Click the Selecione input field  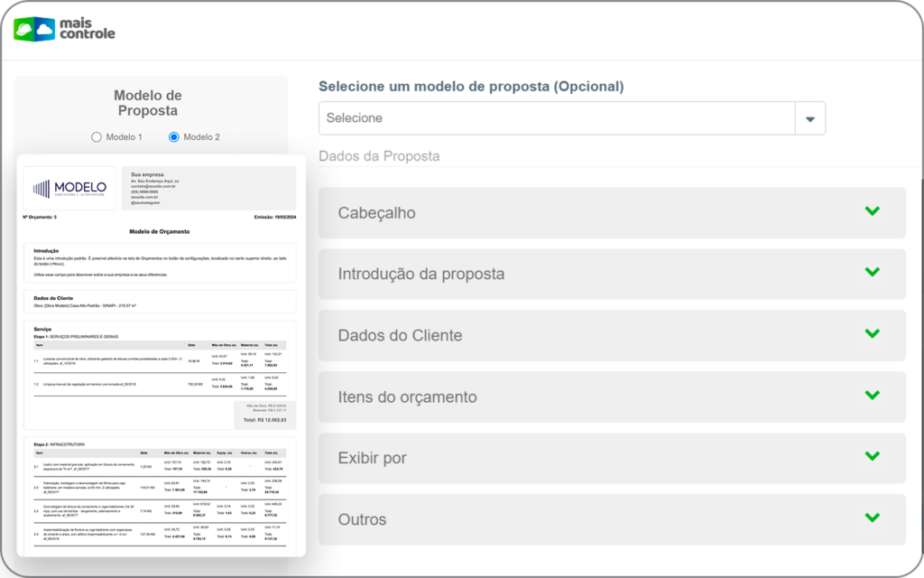point(541,117)
